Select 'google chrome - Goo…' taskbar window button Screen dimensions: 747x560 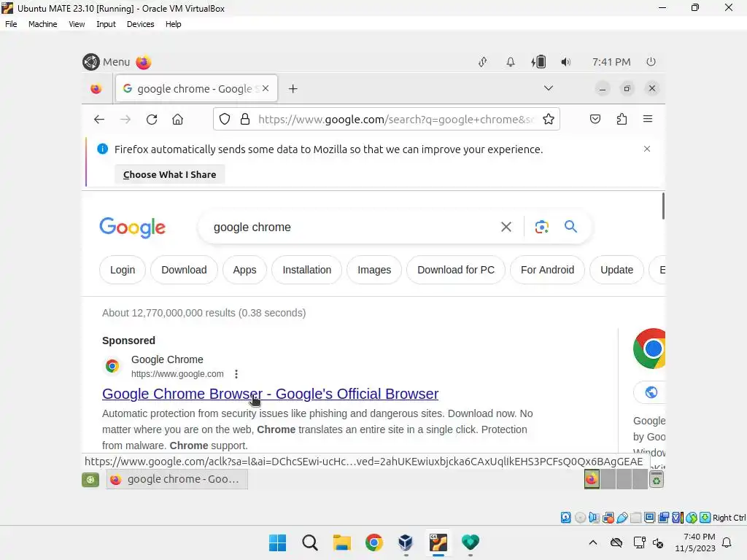pos(177,479)
